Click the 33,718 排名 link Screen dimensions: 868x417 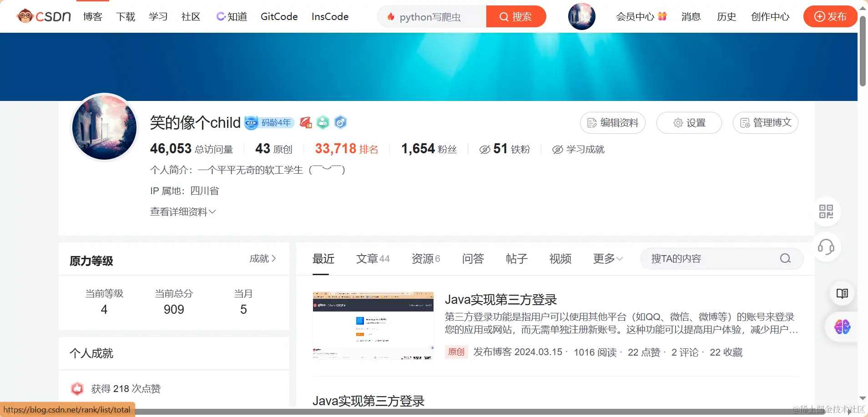347,149
